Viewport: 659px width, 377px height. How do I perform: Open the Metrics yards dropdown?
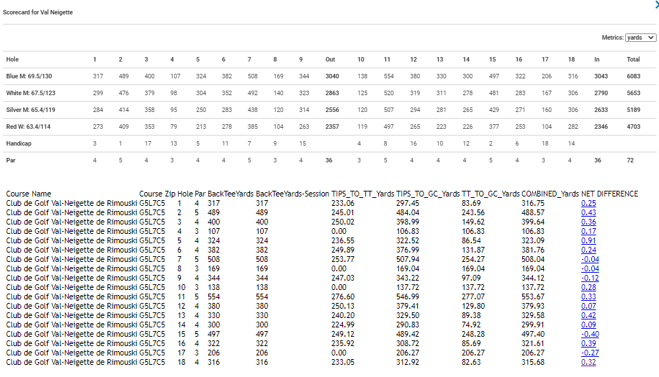tap(641, 37)
